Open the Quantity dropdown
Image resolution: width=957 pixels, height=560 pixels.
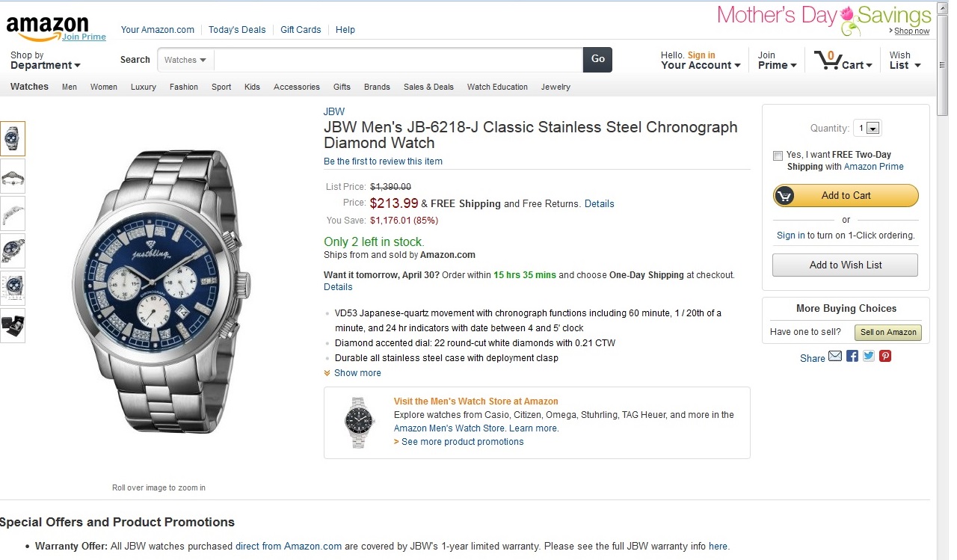(868, 129)
